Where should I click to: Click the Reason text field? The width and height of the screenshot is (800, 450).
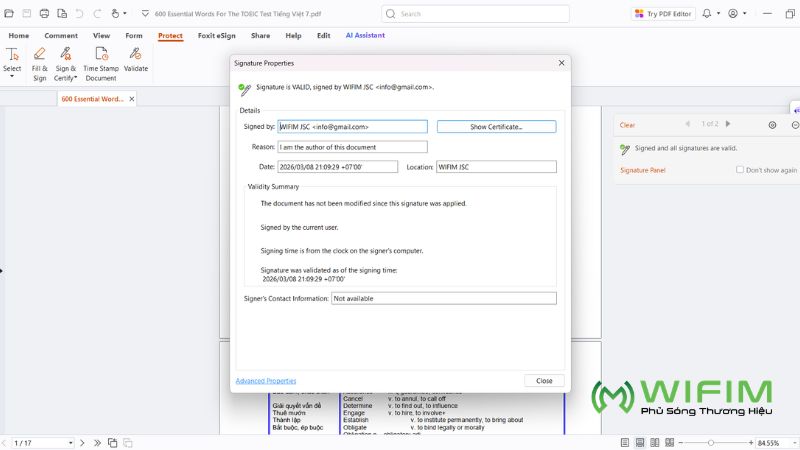(x=352, y=147)
